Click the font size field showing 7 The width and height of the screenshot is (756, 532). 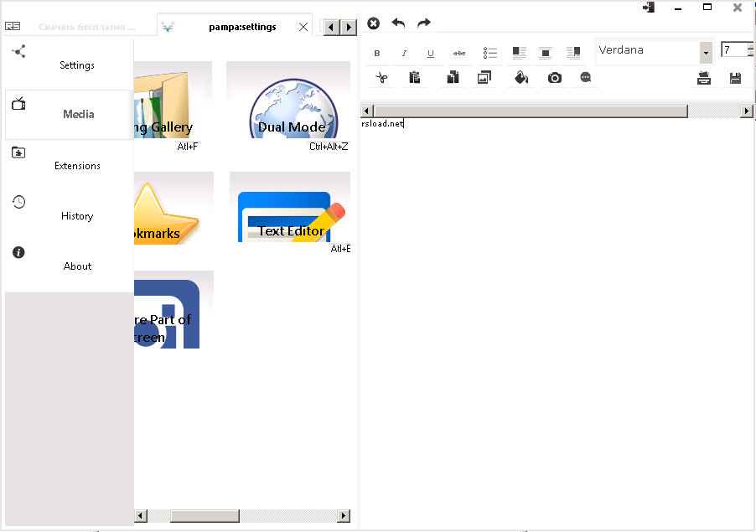(x=734, y=49)
